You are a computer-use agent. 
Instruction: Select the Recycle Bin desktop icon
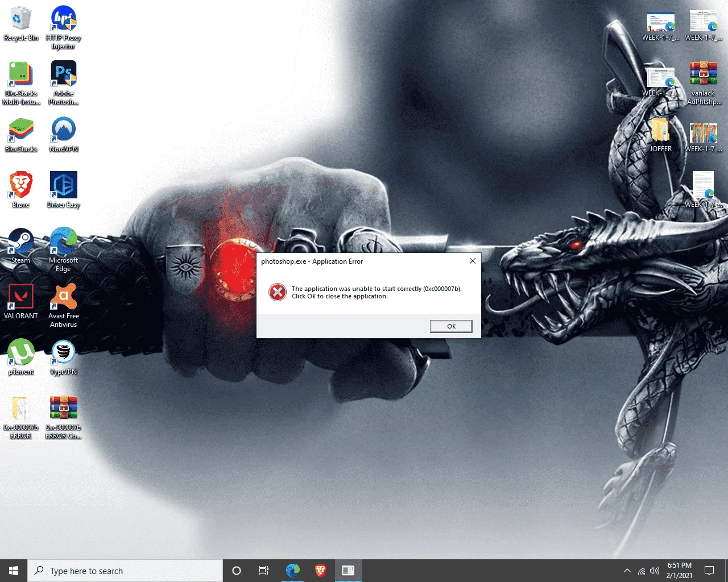coord(21,24)
